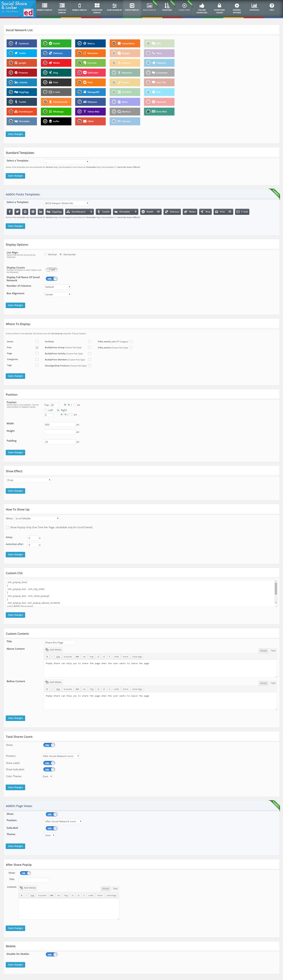
Task: Save changes in the Social Network List section
Action: [x=16, y=134]
